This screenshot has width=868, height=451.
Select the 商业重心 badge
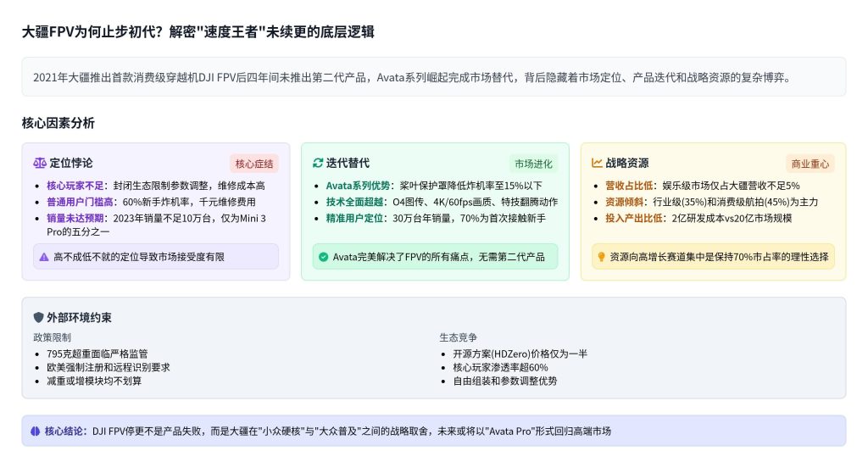click(x=811, y=164)
